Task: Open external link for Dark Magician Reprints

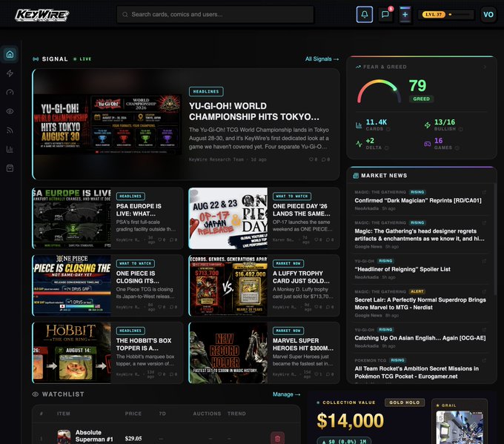Action: 484,192
